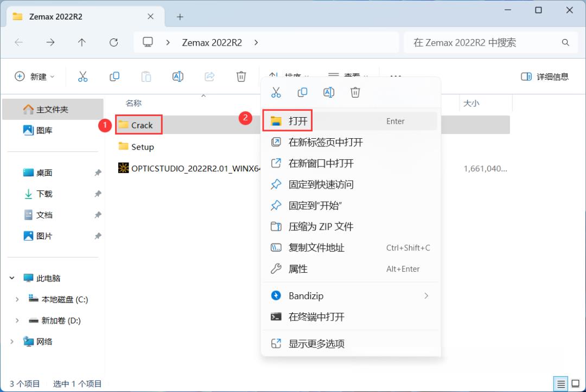Click the pin icon next to 图片
586x392 pixels.
coord(98,236)
